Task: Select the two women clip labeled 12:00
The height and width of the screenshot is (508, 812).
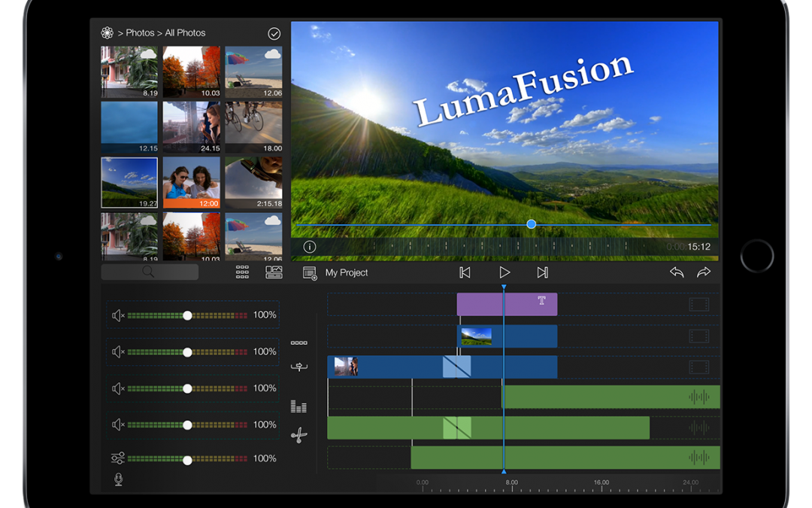Action: point(192,182)
